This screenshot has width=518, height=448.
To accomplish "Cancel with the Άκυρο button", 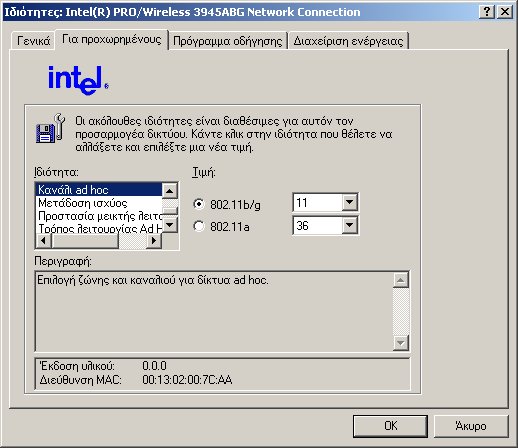I will pos(471,426).
